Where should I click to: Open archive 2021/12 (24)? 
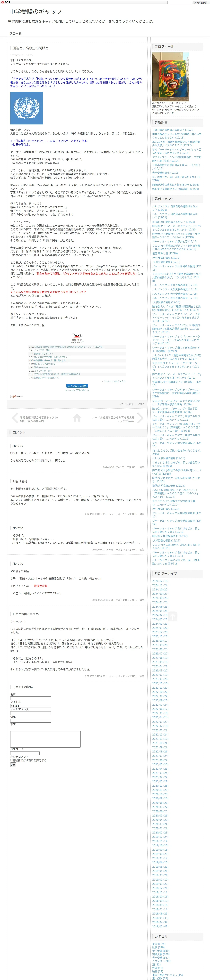pyautogui.click(x=160, y=735)
